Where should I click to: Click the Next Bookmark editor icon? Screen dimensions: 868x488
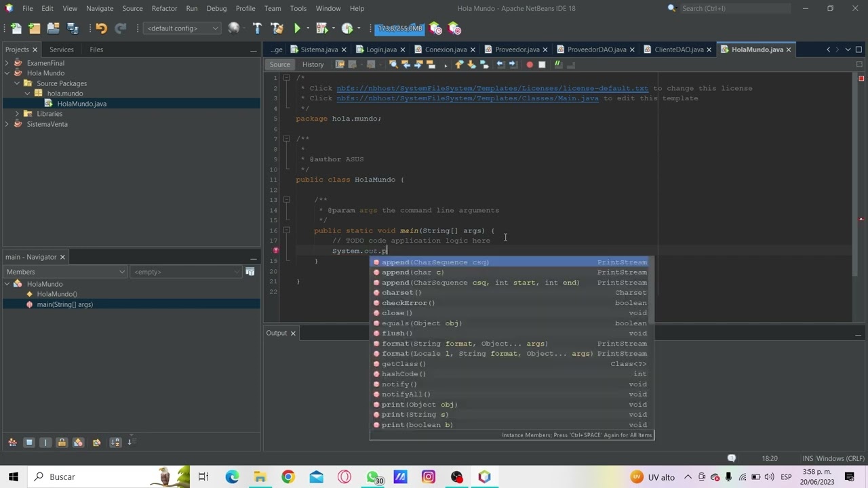coord(471,64)
